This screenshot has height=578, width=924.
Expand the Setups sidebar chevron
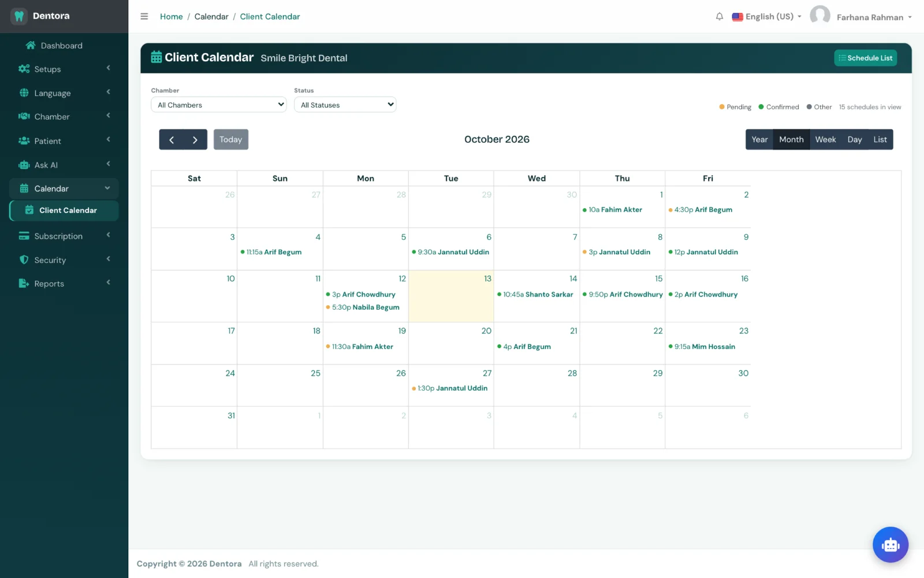[108, 68]
